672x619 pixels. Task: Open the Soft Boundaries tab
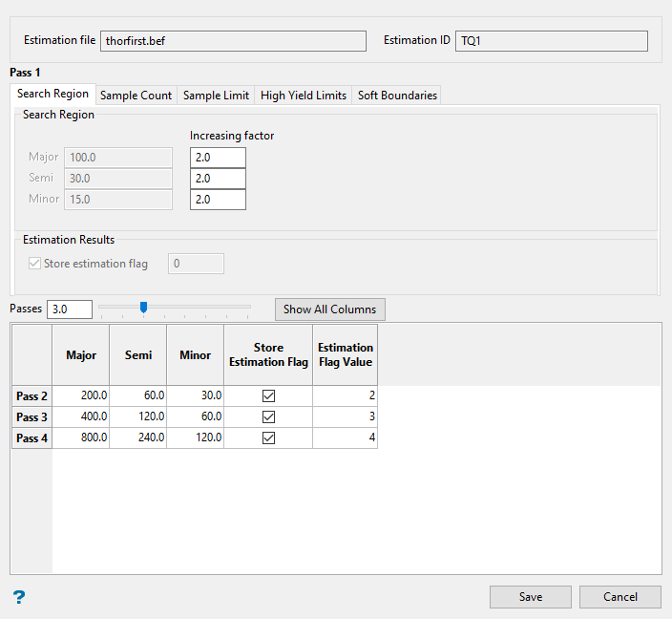click(397, 96)
